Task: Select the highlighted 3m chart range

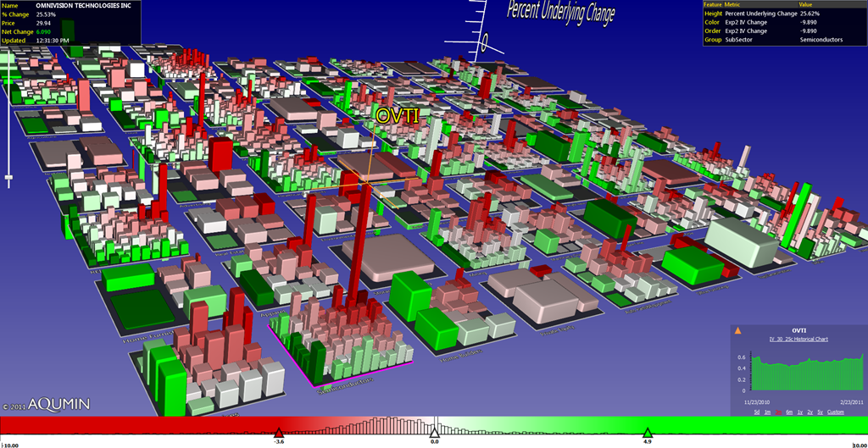Action: [778, 412]
